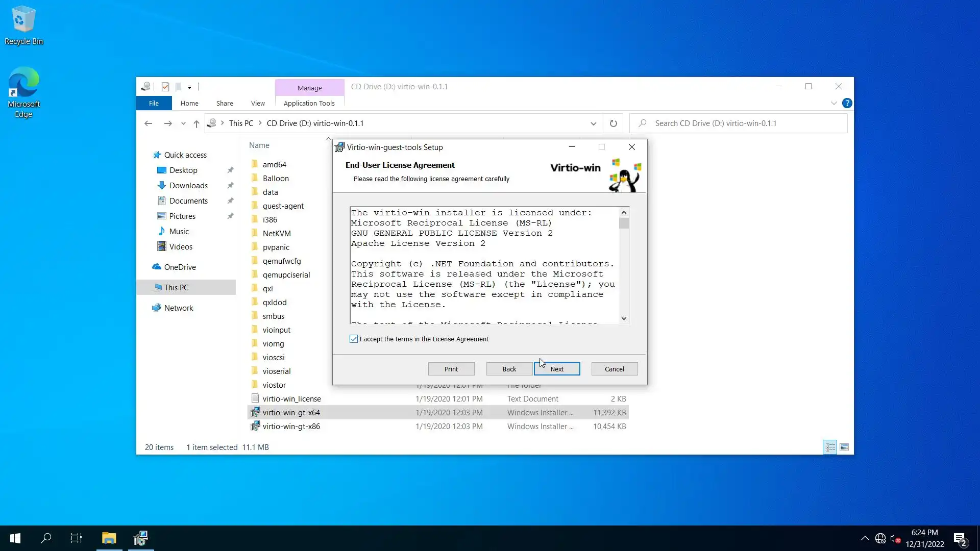Viewport: 980px width, 551px height.
Task: Open the Recent locations dropdown arrow
Action: 183,123
